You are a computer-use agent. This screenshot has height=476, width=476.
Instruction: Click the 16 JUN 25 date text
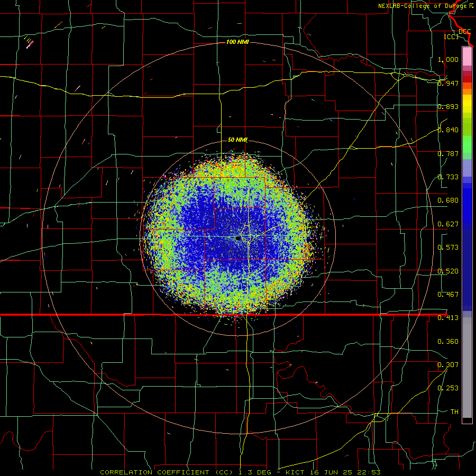(x=332, y=472)
